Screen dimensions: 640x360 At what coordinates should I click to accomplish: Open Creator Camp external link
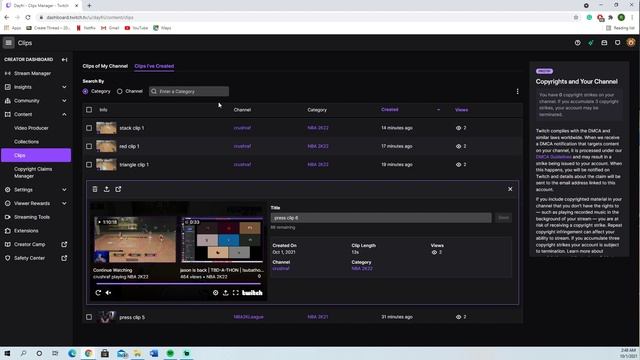[29, 244]
